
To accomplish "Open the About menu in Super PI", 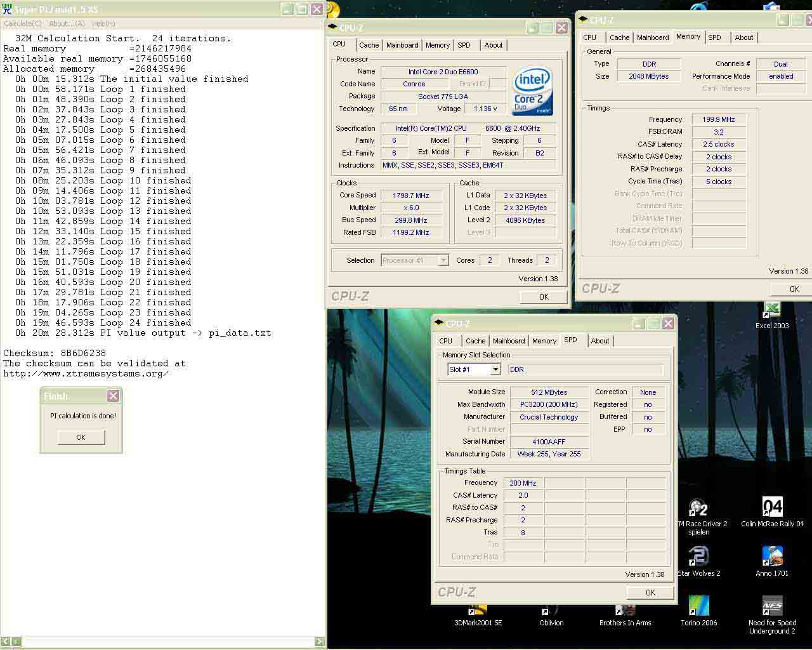I will click(67, 23).
